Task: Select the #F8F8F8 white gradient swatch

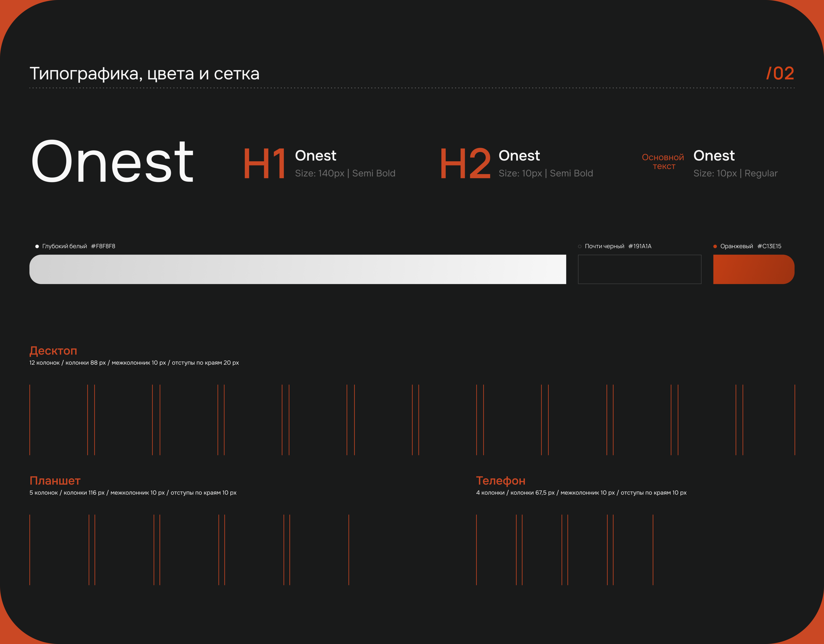Action: point(297,269)
